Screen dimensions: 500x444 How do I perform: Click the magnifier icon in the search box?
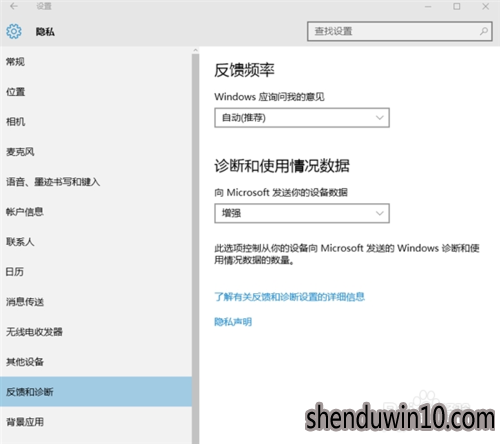[x=484, y=31]
